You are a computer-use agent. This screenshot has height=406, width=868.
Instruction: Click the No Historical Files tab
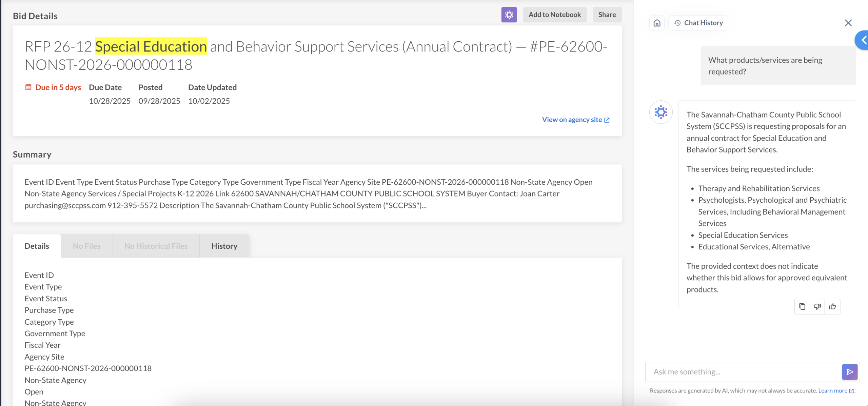pos(156,246)
